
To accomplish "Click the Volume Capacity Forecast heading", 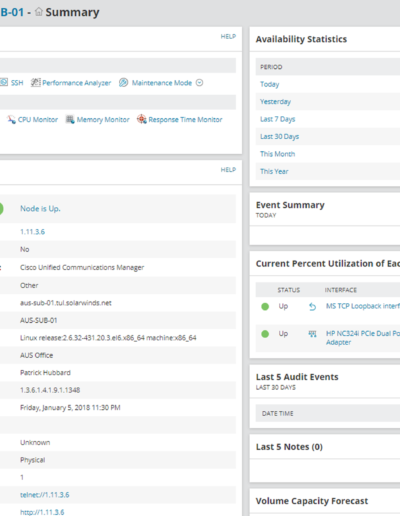I will click(312, 501).
